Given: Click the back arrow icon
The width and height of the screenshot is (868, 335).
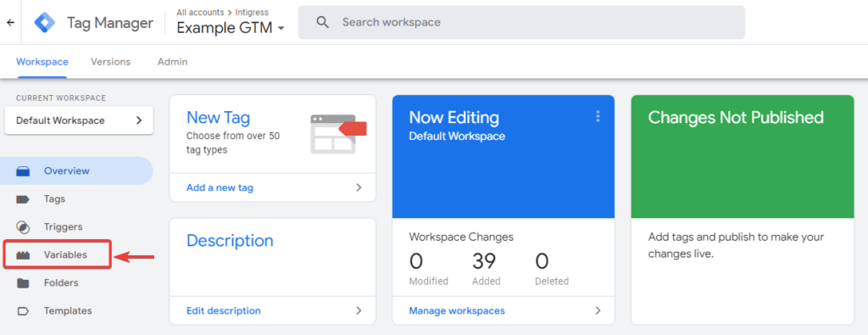Looking at the screenshot, I should 10,23.
